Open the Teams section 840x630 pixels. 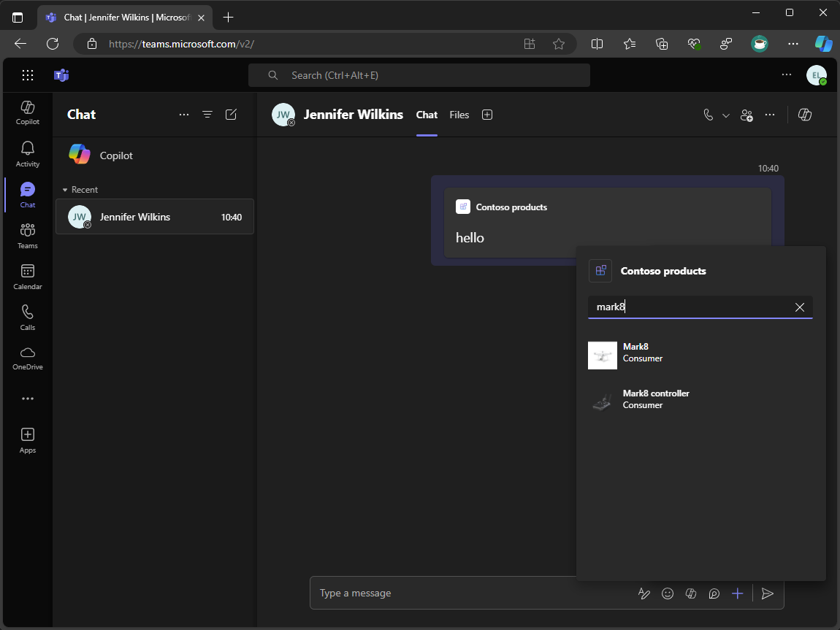(27, 236)
